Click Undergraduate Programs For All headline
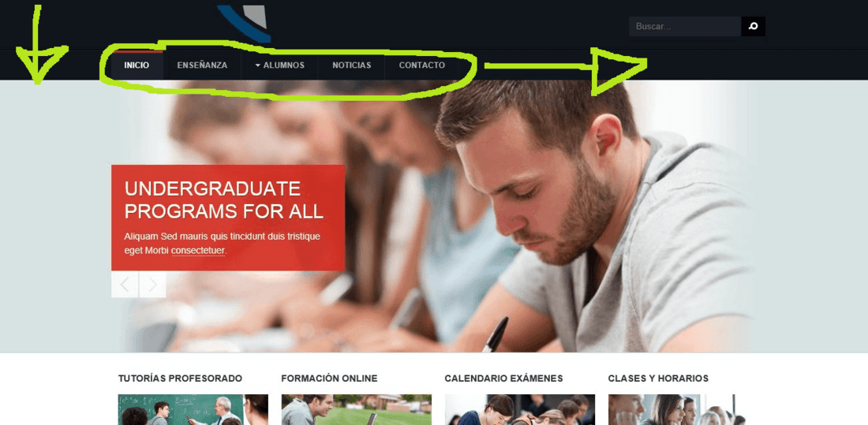 pos(223,199)
